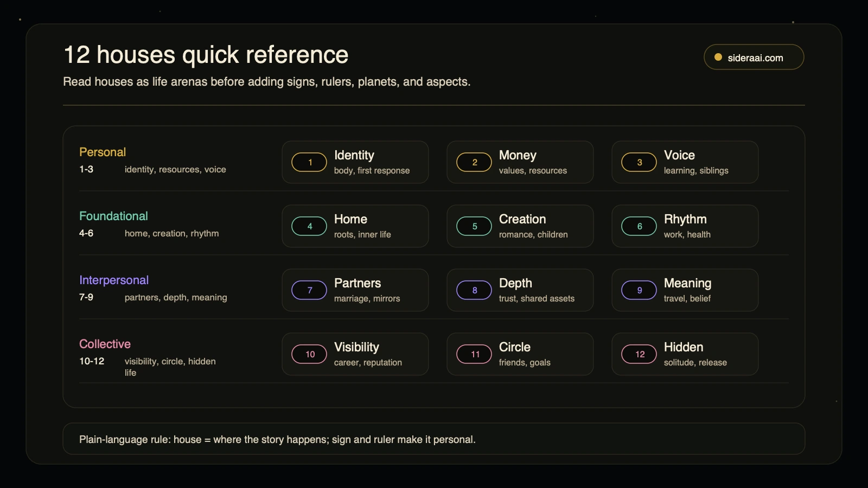This screenshot has height=488, width=868.
Task: Open the Home house card title
Action: 350,219
